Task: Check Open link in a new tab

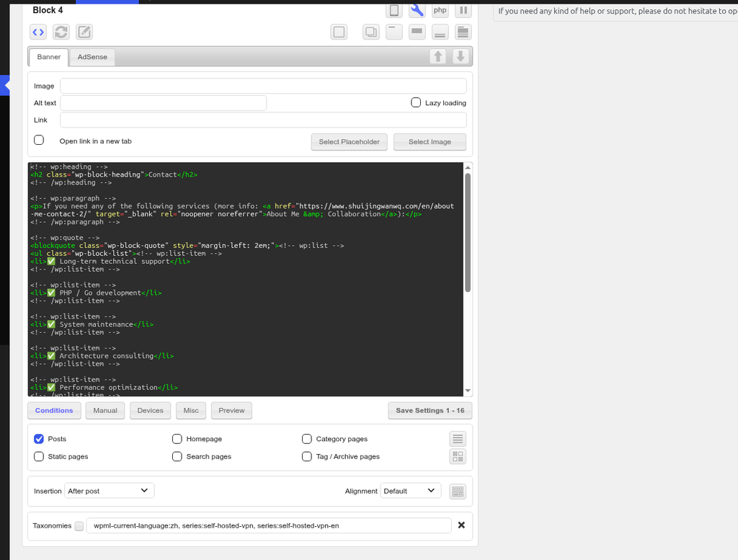Action: tap(39, 141)
